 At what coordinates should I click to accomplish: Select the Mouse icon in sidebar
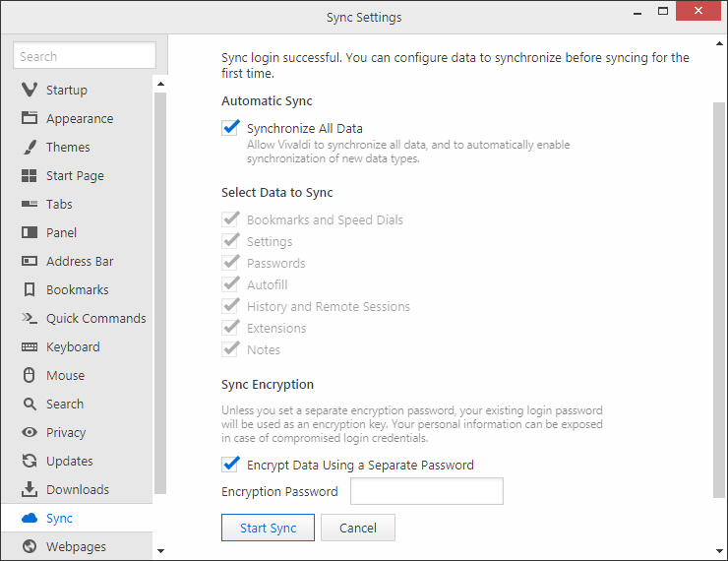tap(30, 375)
